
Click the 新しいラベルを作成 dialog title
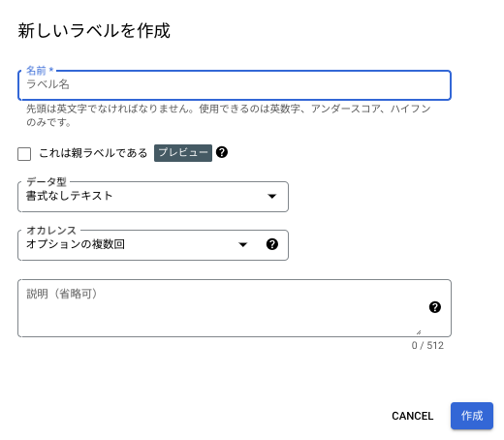pyautogui.click(x=94, y=31)
